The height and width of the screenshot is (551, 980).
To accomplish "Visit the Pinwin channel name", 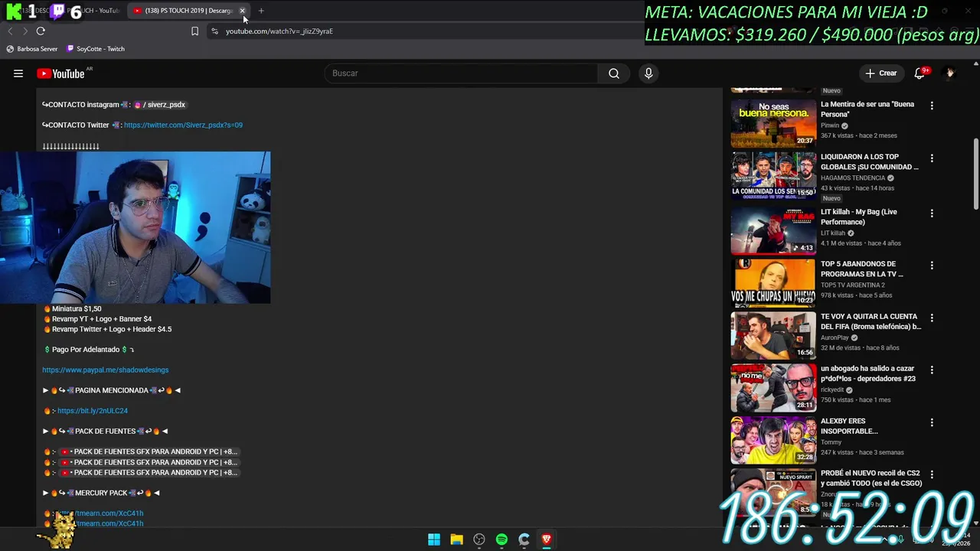I will 830,126.
